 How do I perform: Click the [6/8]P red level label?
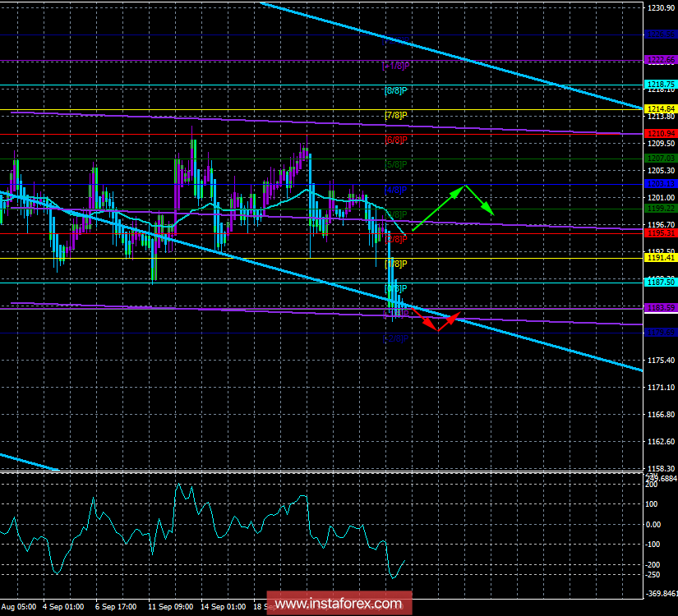coord(396,140)
